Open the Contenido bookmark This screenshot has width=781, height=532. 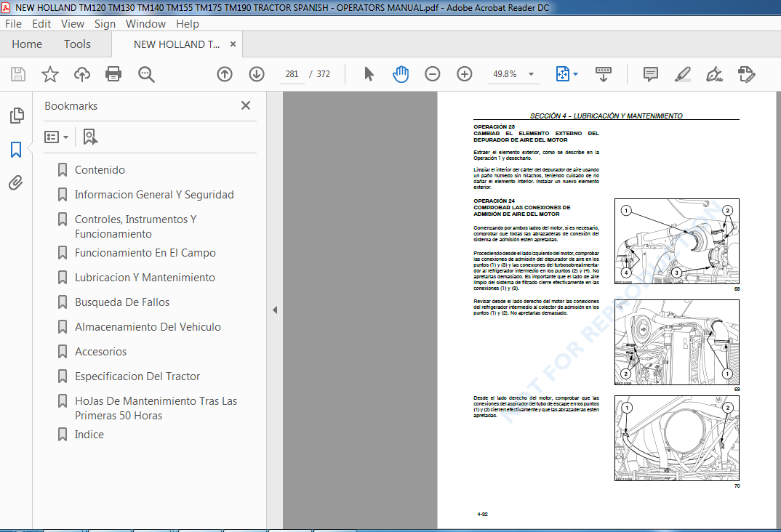pos(100,170)
